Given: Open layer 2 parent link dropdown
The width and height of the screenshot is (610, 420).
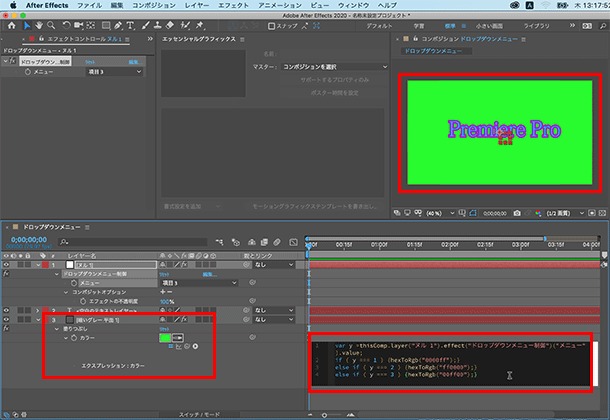Looking at the screenshot, I should (x=274, y=310).
